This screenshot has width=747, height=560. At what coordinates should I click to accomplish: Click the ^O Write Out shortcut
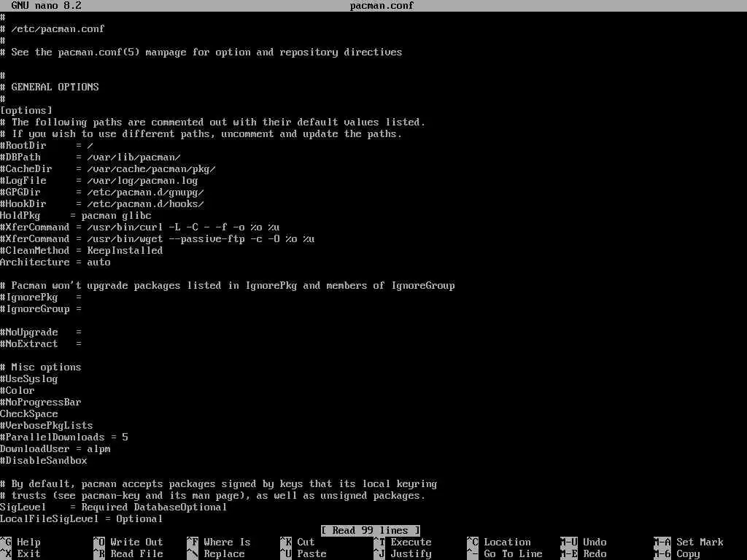coord(128,542)
